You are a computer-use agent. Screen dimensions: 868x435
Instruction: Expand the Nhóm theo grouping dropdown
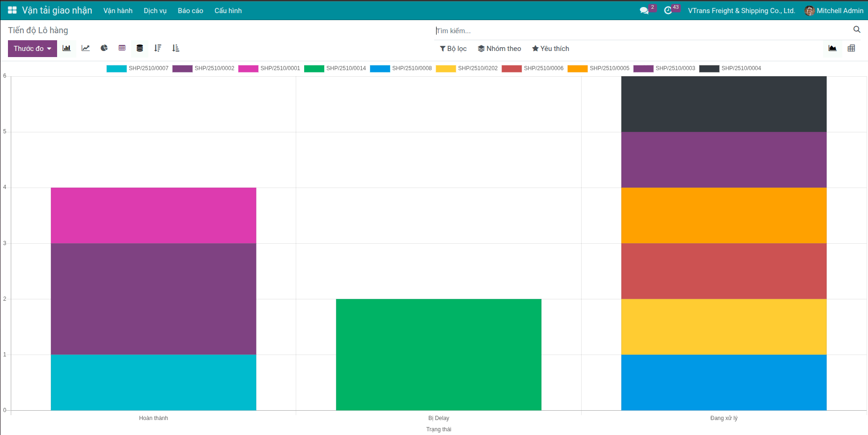(x=499, y=49)
